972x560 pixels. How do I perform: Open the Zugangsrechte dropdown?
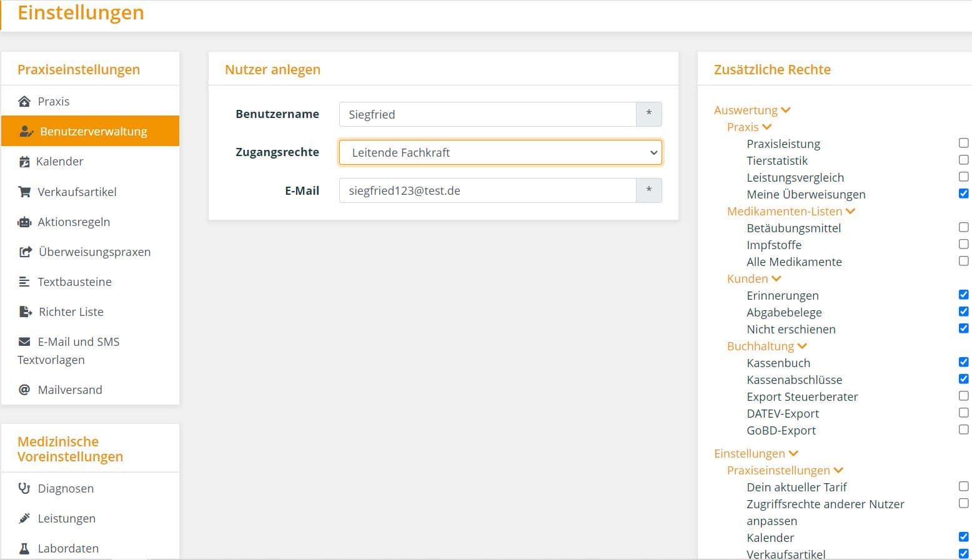500,152
